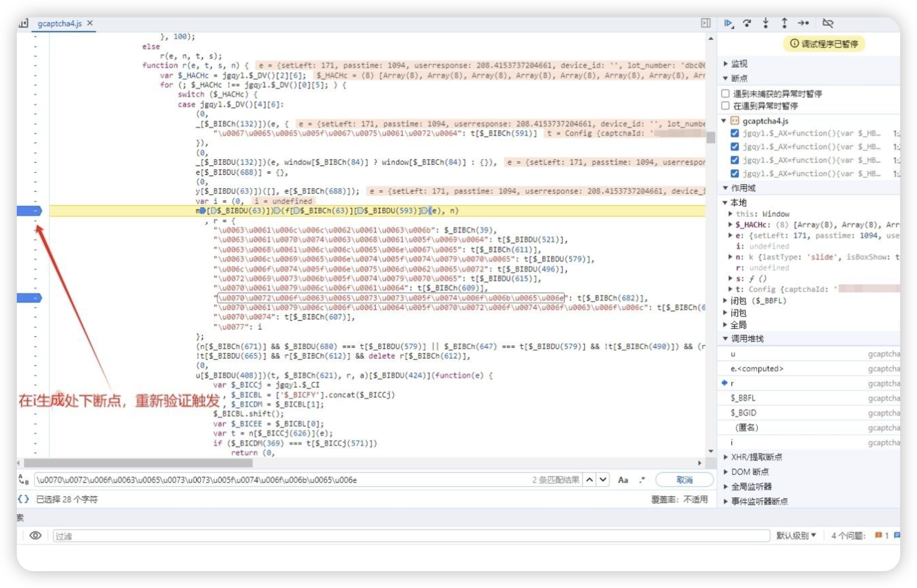917x588 pixels.
Task: Click the Step over icon
Action: [747, 23]
